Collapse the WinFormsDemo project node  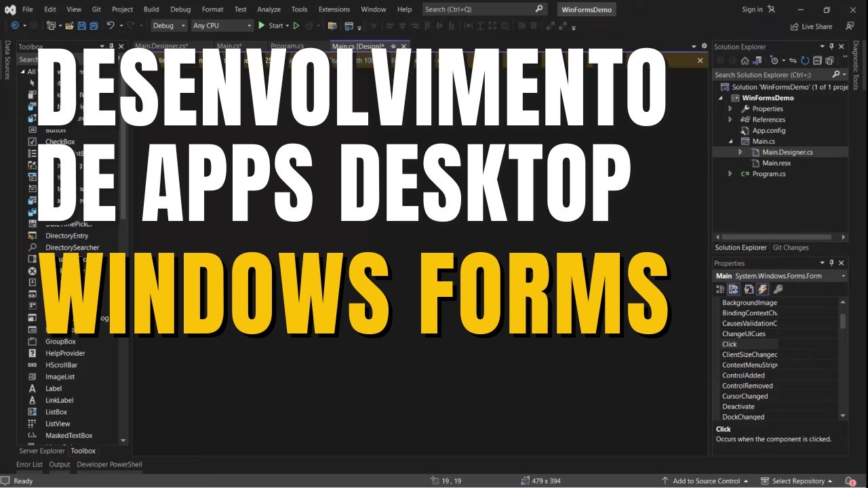pos(722,98)
